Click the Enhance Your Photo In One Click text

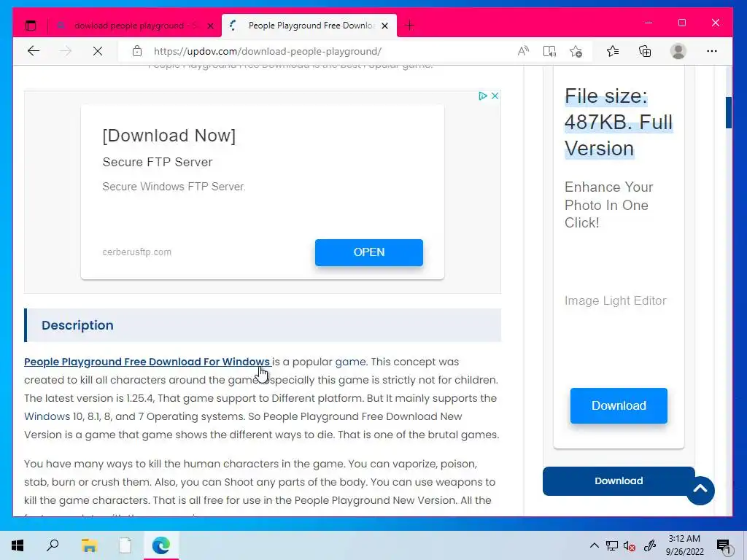pos(608,205)
